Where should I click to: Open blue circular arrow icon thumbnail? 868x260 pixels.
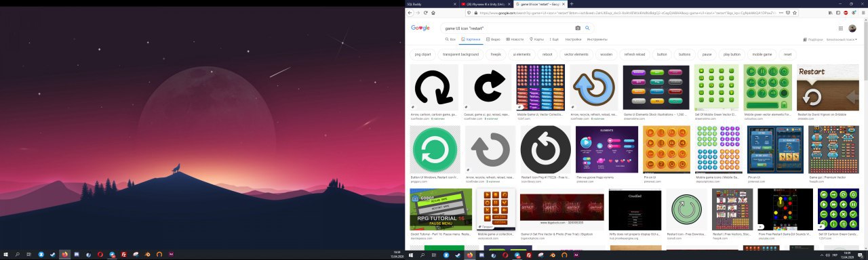tap(594, 87)
